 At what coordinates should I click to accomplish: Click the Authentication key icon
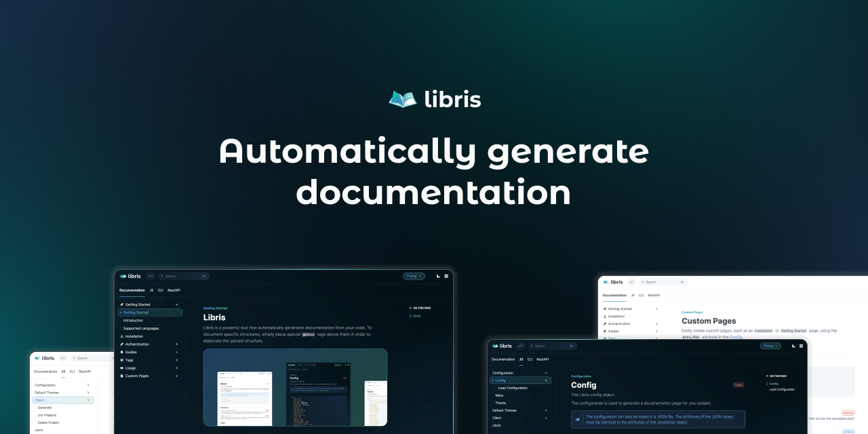point(122,344)
